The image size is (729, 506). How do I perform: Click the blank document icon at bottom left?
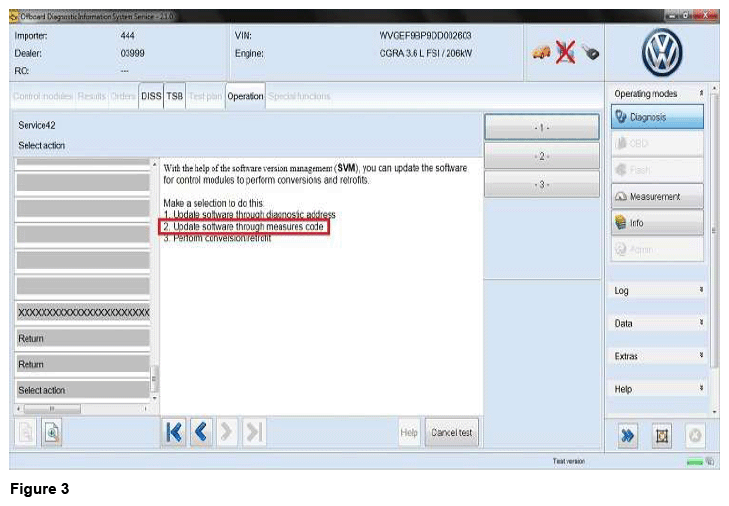click(26, 433)
